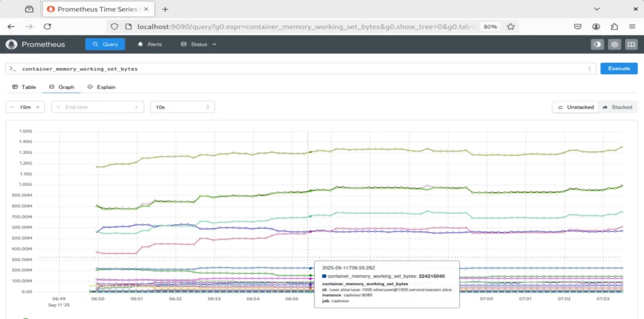The width and height of the screenshot is (644, 319).
Task: Go to the Alerts page
Action: (x=150, y=45)
